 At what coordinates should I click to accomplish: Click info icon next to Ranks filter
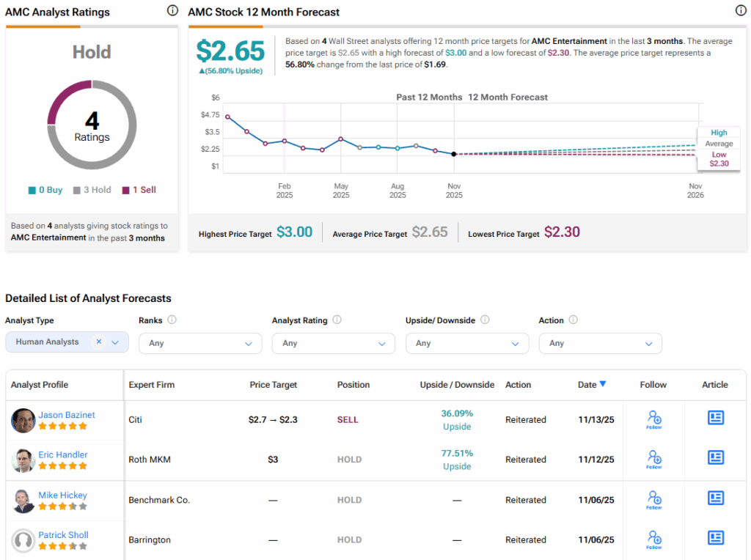tap(172, 320)
